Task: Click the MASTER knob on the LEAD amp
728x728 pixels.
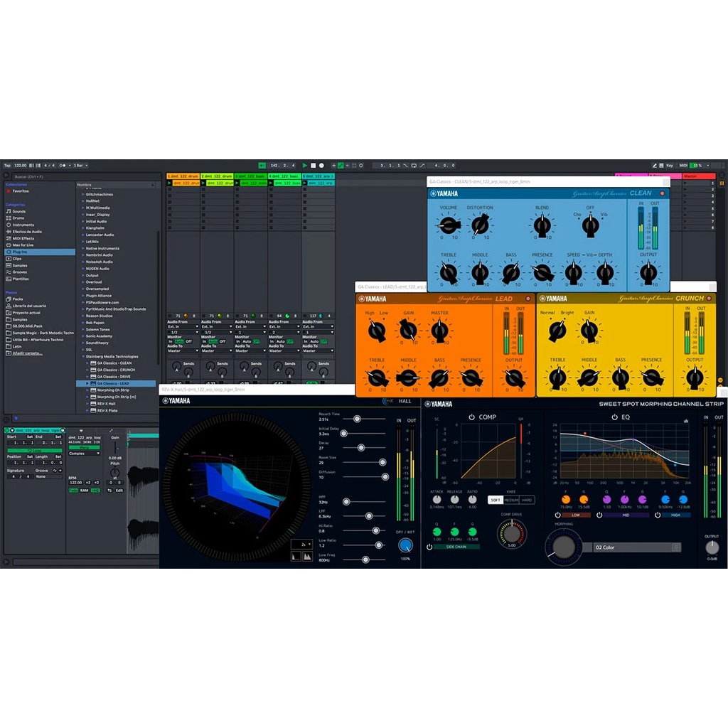Action: 439,331
